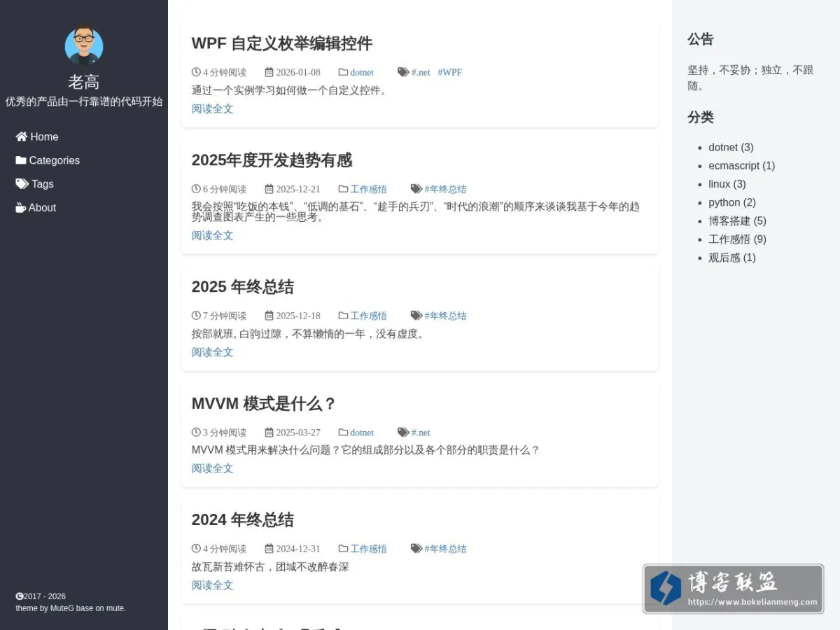This screenshot has height=630, width=840.
Task: Click clock icon beside 3 分钟阅读
Action: click(196, 433)
